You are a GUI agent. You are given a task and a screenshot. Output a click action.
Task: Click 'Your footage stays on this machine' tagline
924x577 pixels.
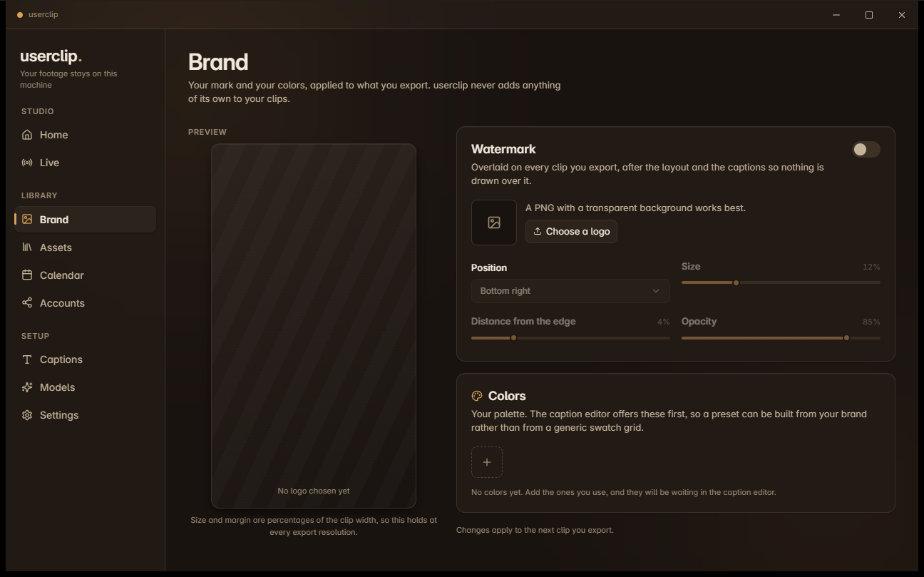(x=68, y=79)
